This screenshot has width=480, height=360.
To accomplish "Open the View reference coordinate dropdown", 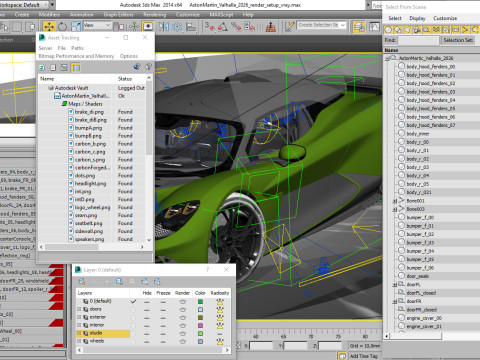I will [97, 25].
